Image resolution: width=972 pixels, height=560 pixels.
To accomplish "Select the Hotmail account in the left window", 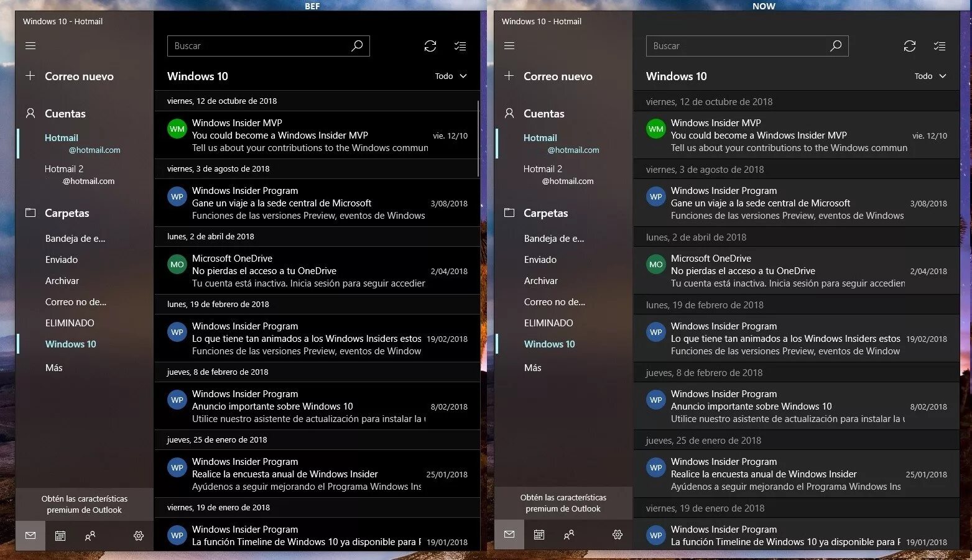I will pos(85,144).
